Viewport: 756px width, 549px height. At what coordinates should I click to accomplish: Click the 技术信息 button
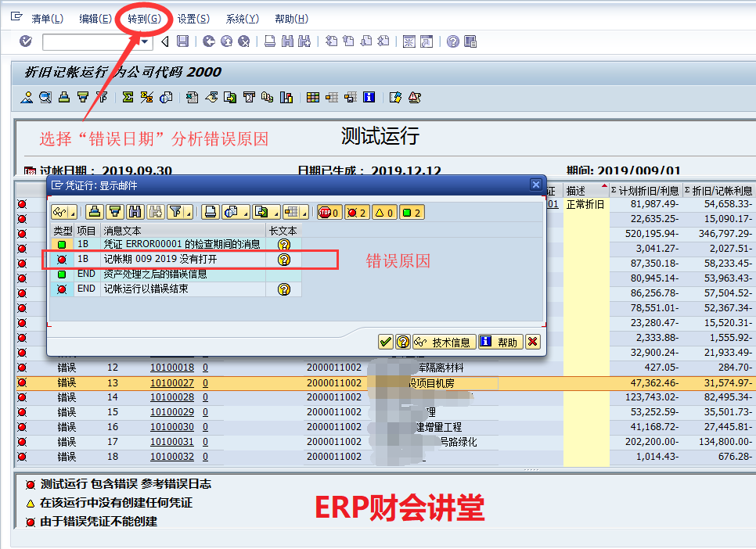(444, 342)
